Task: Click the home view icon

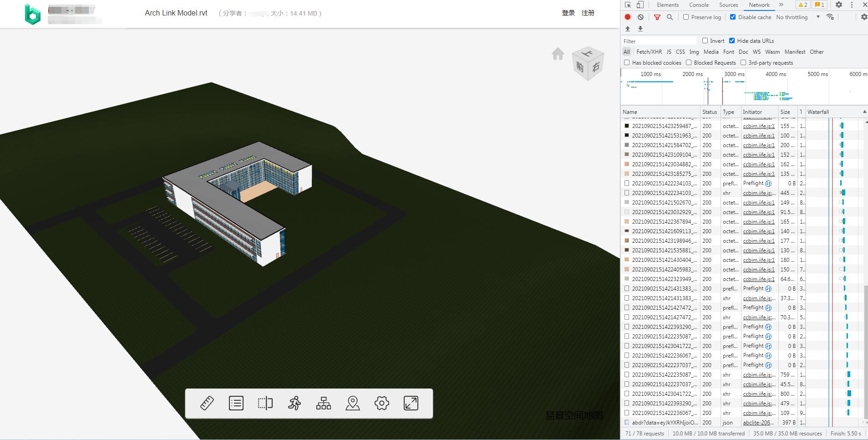Action: click(557, 54)
